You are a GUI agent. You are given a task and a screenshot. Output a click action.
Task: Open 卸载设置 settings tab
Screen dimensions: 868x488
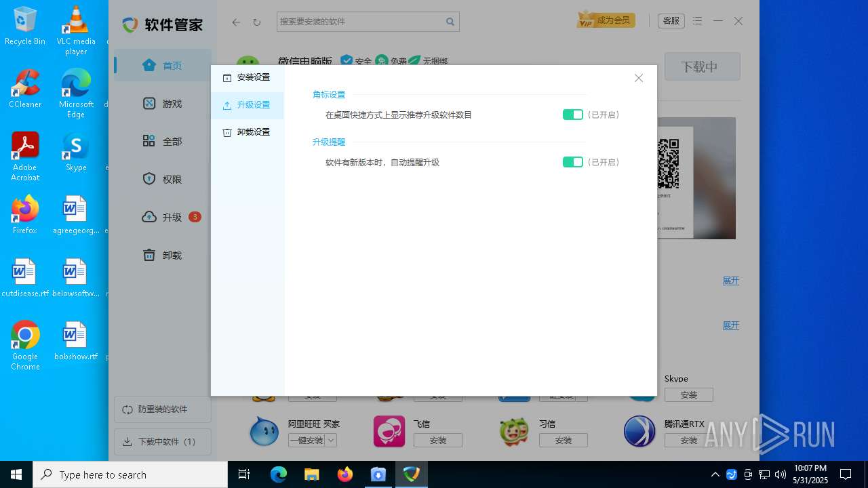[x=247, y=133]
